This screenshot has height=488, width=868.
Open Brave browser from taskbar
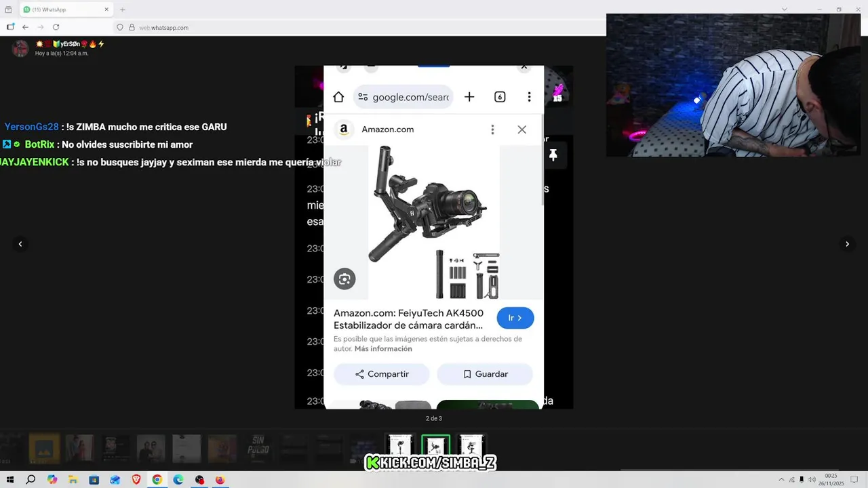(x=136, y=480)
